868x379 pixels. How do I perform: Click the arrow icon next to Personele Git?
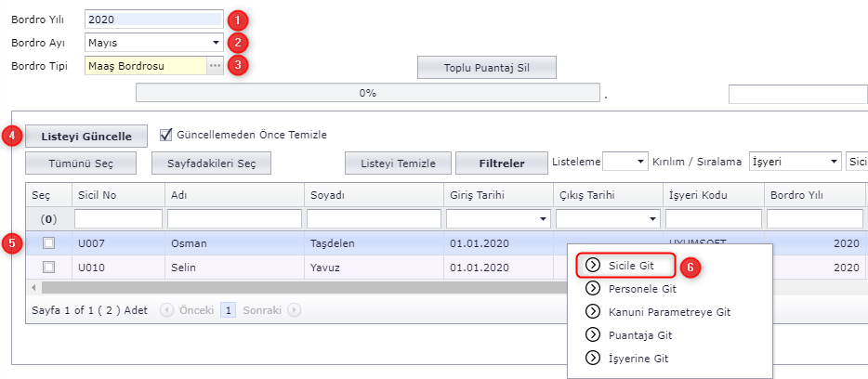[x=593, y=289]
